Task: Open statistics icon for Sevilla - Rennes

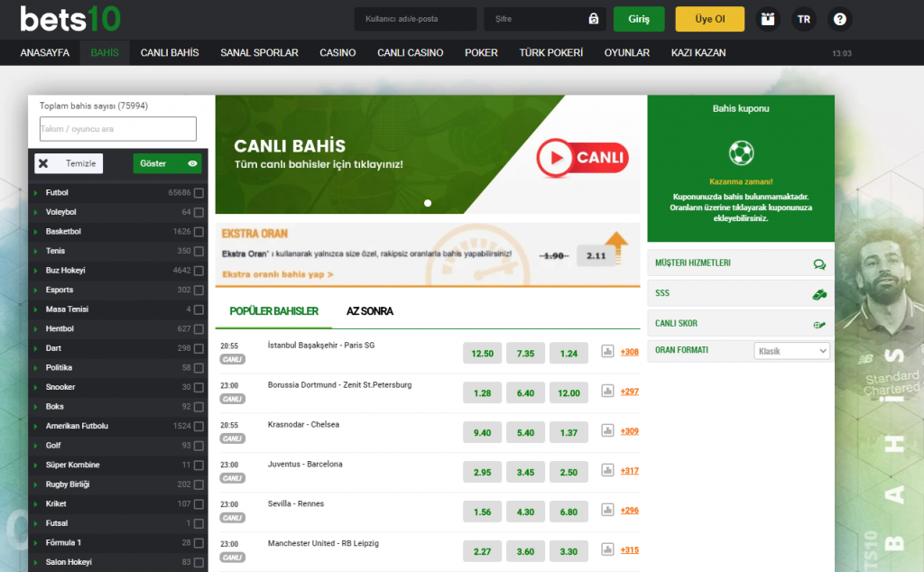Action: point(607,509)
